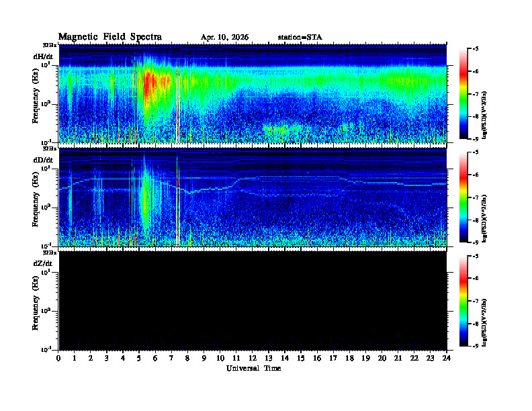Click the date "Apr. 10, 2026"
This screenshot has height=411, width=532.
[224, 38]
